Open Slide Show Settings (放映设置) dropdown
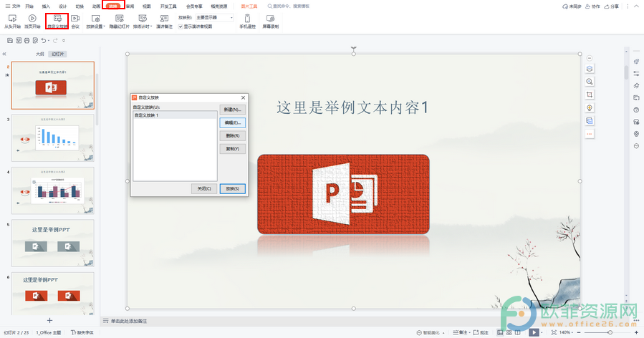 coord(96,21)
